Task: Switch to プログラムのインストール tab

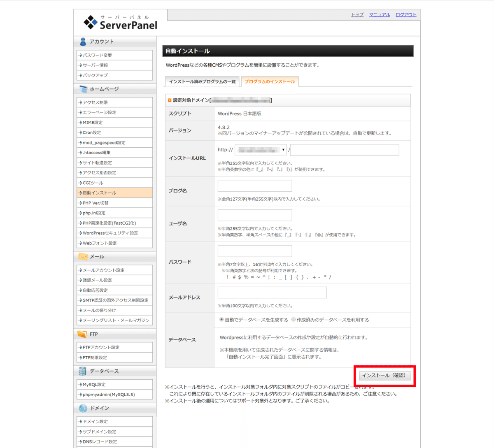Action: 270,81
